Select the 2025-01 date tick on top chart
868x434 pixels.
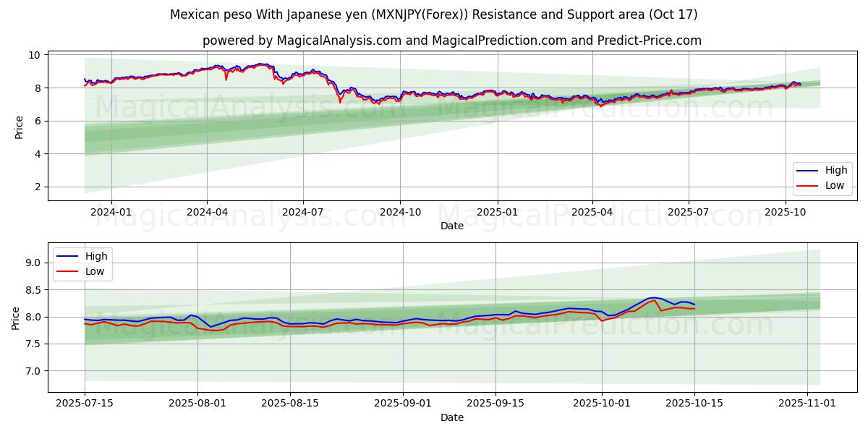[x=498, y=212]
